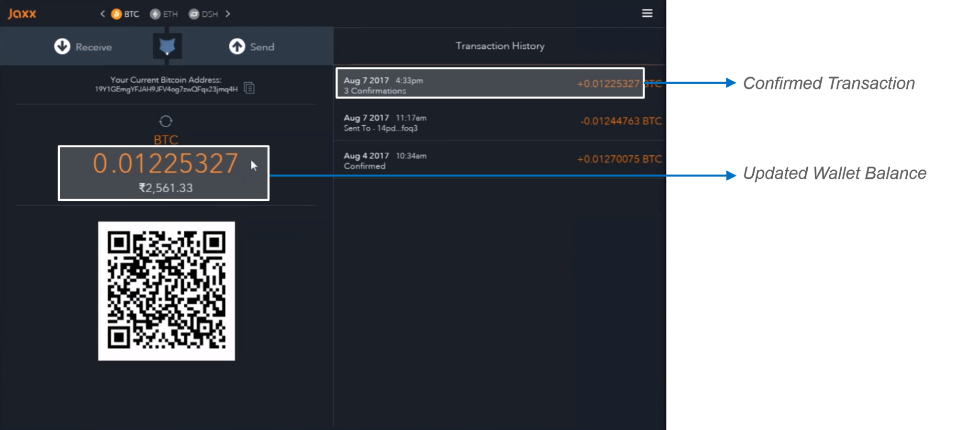Click the 3 Confirmations status text
Viewport: 980px width, 430px height.
tap(375, 91)
